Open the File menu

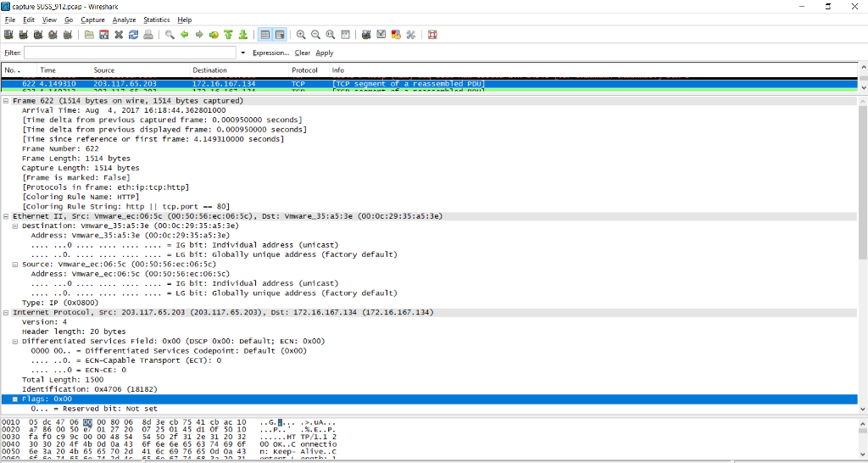(x=10, y=20)
